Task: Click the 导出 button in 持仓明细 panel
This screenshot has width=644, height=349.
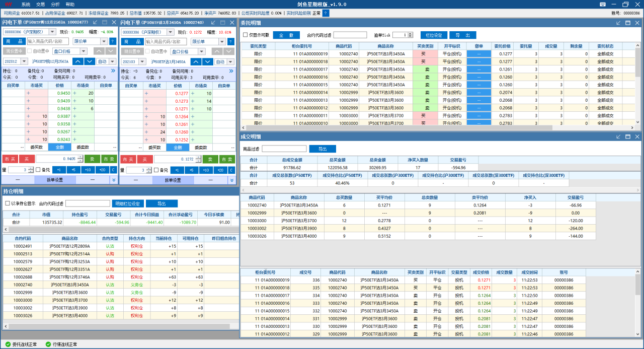Action: (162, 203)
